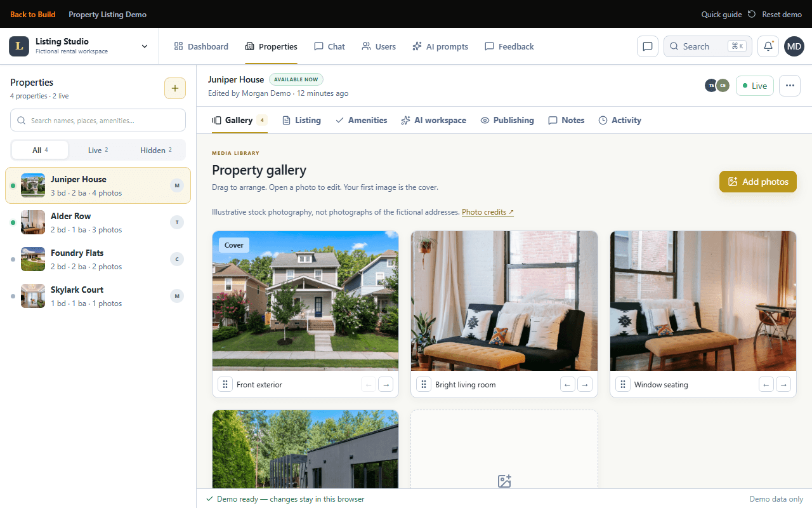Open the MD user avatar menu
This screenshot has height=508, width=812.
pos(794,46)
